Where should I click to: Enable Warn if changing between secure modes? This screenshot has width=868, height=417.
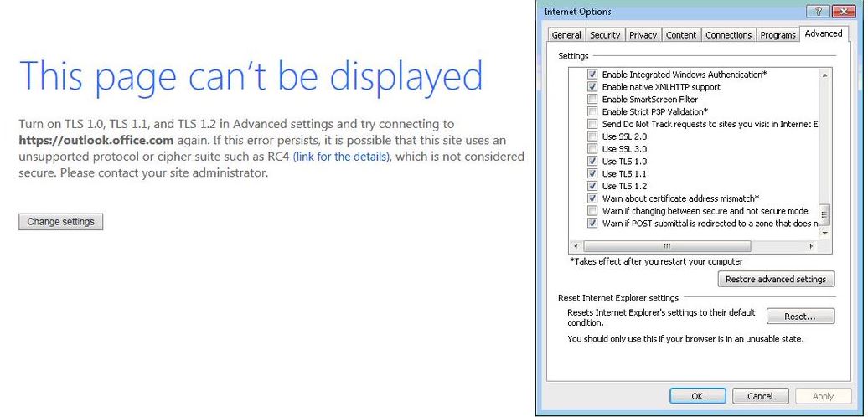592,211
